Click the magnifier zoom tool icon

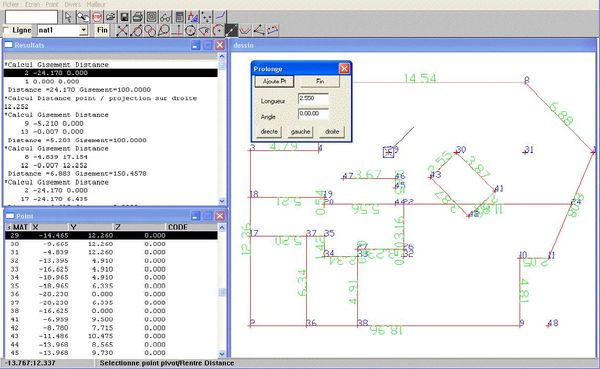click(82, 17)
